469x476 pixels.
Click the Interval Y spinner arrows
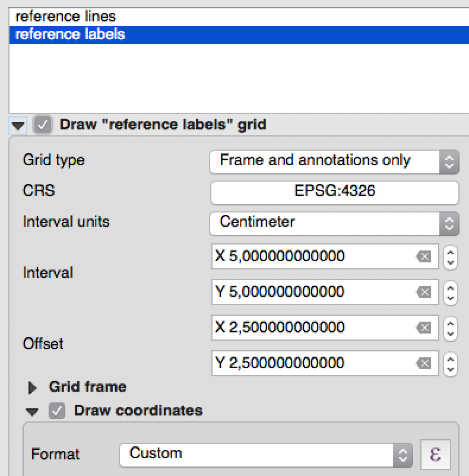[x=451, y=292]
